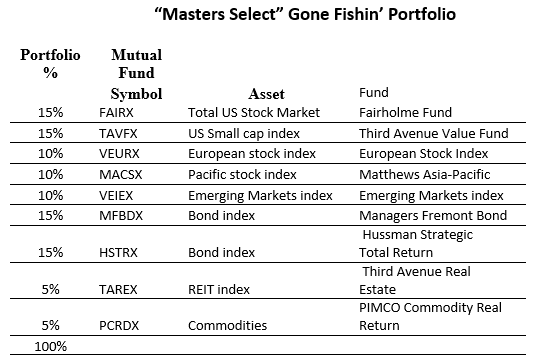Select the MFBDX symbol cell
The image size is (545, 362).
click(x=121, y=216)
